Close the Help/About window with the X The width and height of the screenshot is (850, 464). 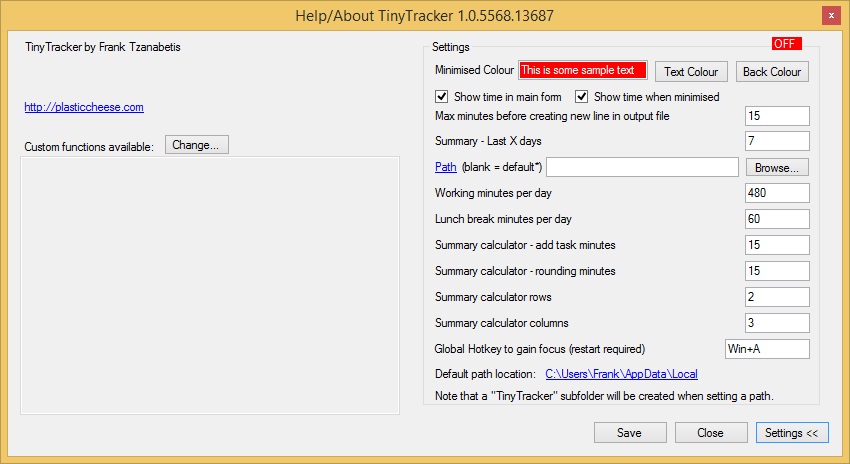click(831, 16)
